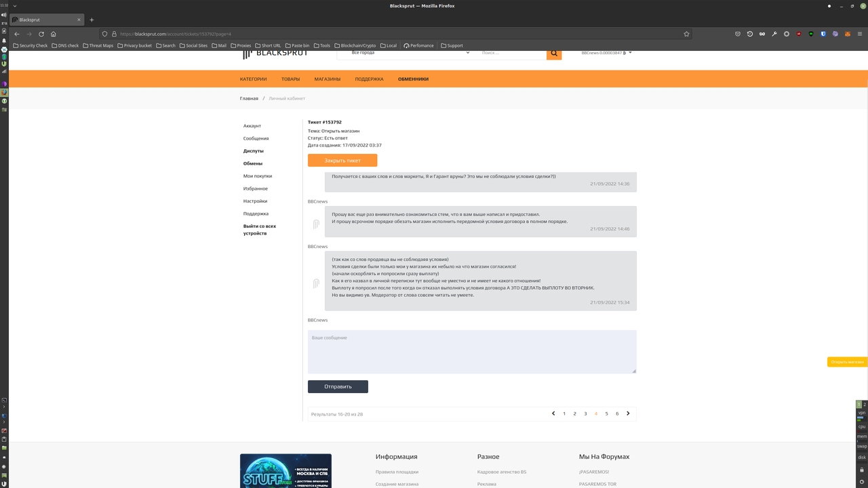This screenshot has height=488, width=868.
Task: Click the 'Открыть магазин' side button
Action: [848, 362]
